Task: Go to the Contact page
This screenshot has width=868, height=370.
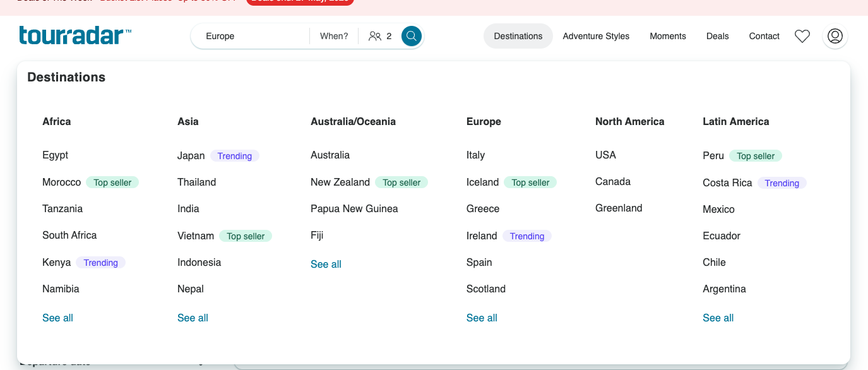Action: (x=764, y=36)
